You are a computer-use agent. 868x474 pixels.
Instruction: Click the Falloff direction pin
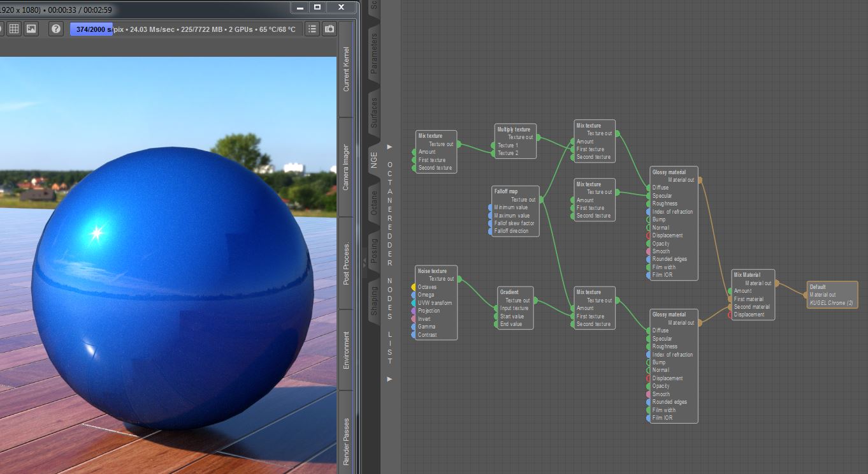click(x=489, y=231)
